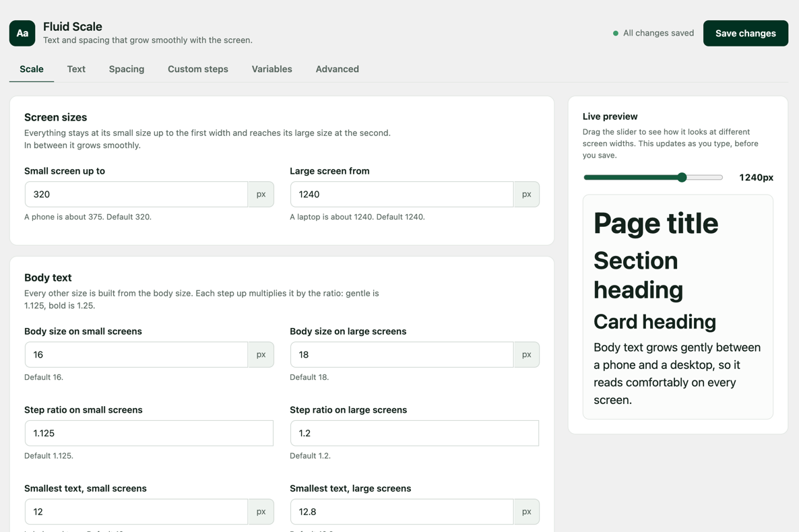This screenshot has height=532, width=799.
Task: Click px suffix of Body size small screens
Action: click(261, 355)
